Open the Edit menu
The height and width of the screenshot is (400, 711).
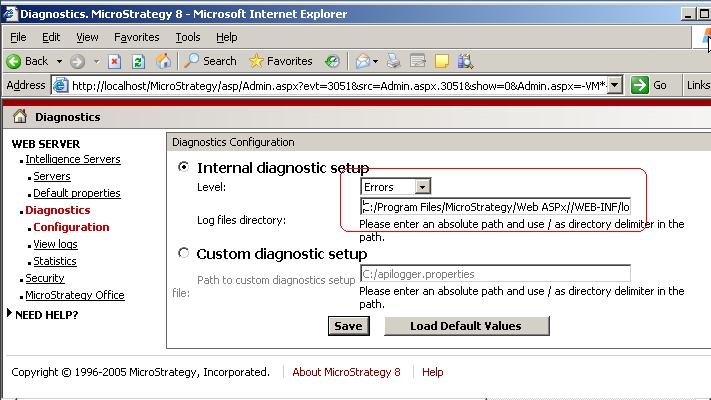pyautogui.click(x=51, y=37)
